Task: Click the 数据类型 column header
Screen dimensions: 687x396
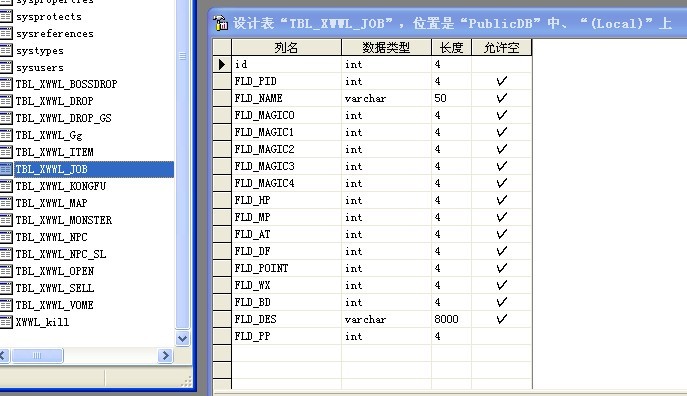Action: (386, 47)
